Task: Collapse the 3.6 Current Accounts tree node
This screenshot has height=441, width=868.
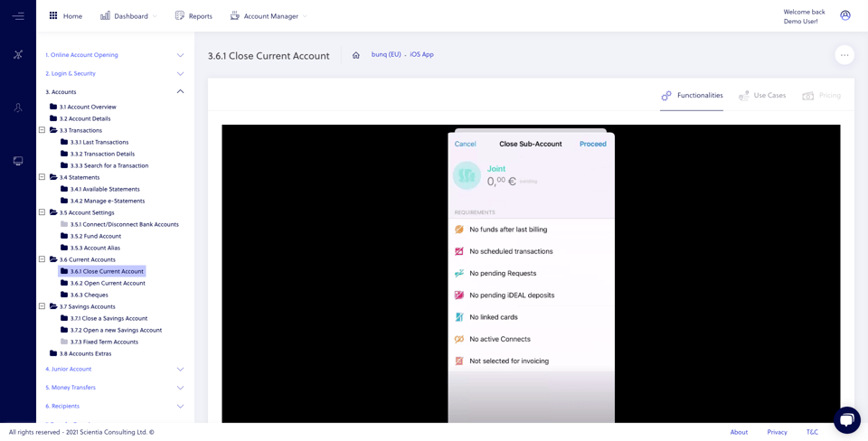Action: pyautogui.click(x=42, y=259)
